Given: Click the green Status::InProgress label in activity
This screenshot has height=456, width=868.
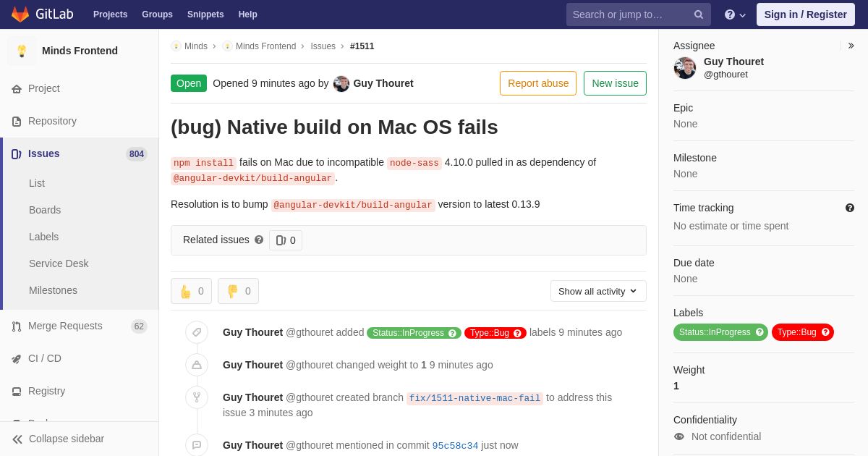Looking at the screenshot, I should (414, 333).
